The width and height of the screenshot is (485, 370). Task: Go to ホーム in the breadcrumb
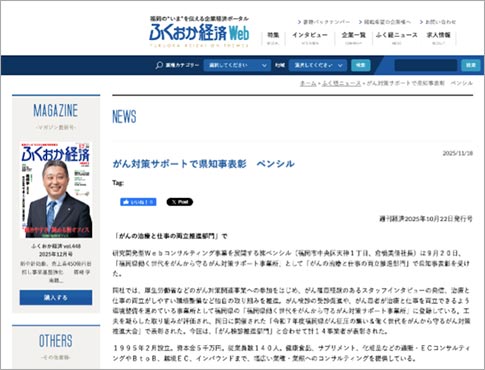(308, 83)
